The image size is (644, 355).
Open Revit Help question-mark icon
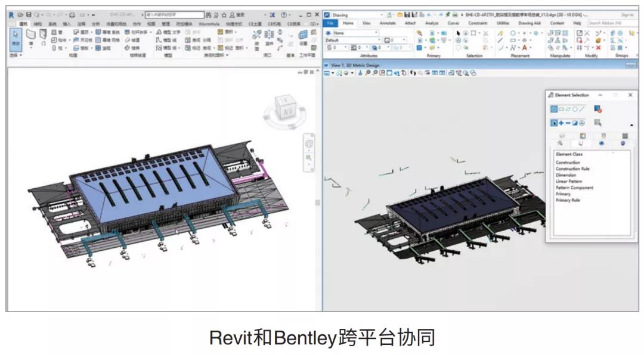click(x=284, y=15)
